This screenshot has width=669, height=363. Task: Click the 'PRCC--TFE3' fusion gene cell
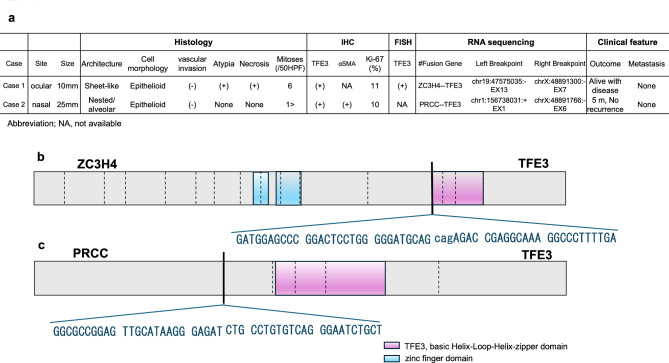(440, 105)
